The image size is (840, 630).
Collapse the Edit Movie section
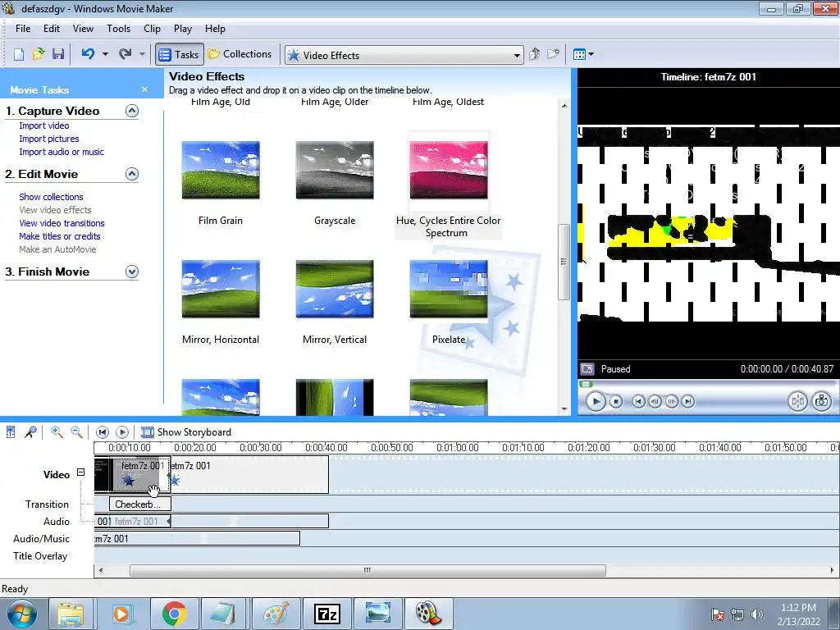pyautogui.click(x=132, y=174)
